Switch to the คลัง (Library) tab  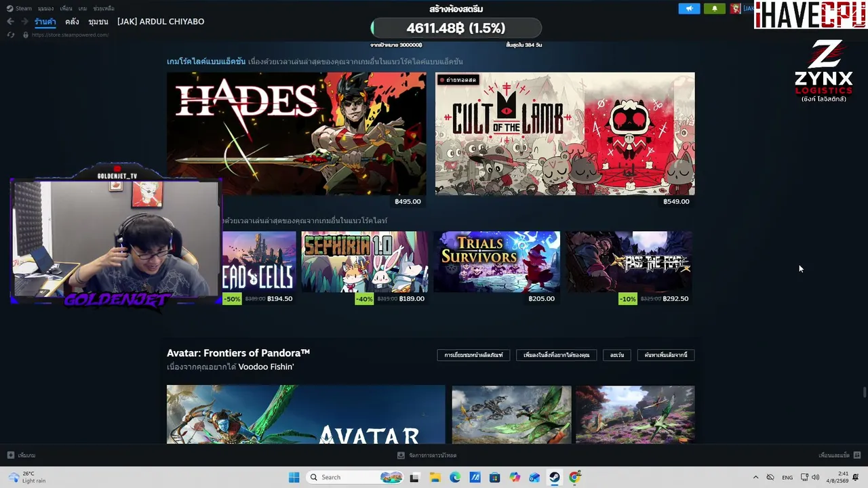tap(72, 22)
